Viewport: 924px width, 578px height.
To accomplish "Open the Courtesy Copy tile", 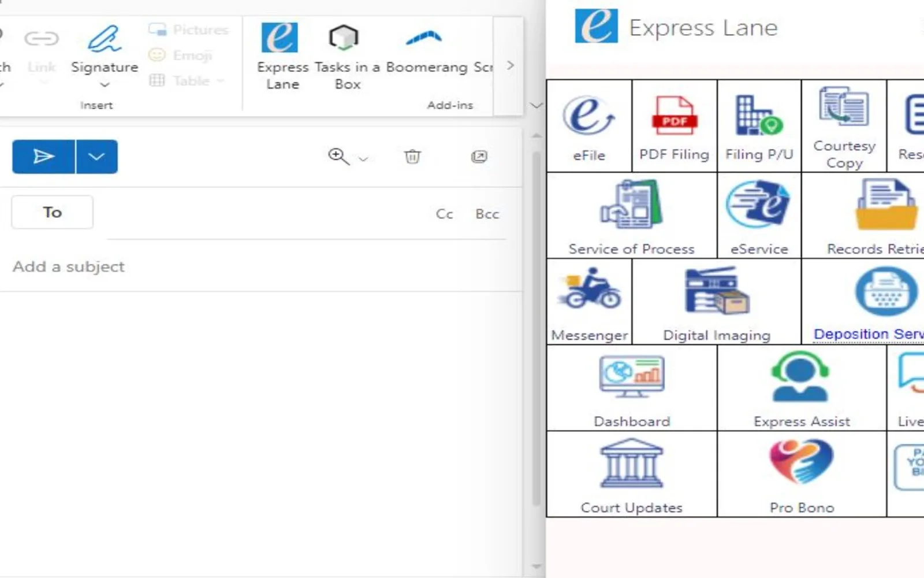I will tap(844, 126).
